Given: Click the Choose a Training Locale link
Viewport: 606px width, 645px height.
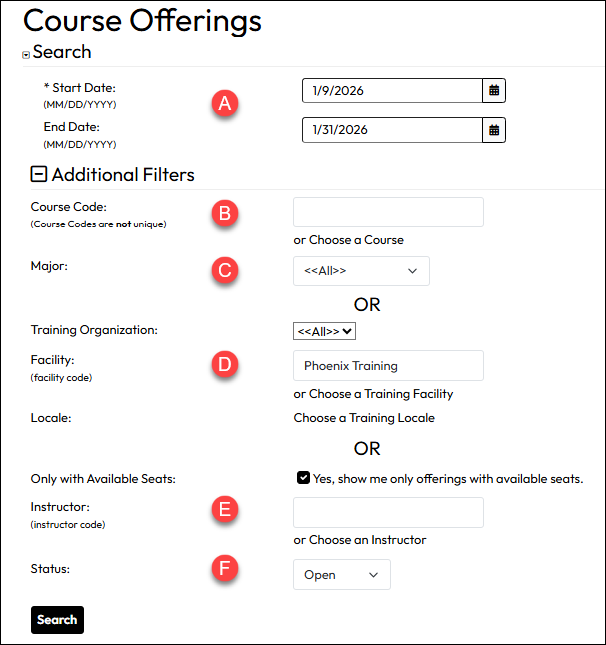Looking at the screenshot, I should click(364, 418).
